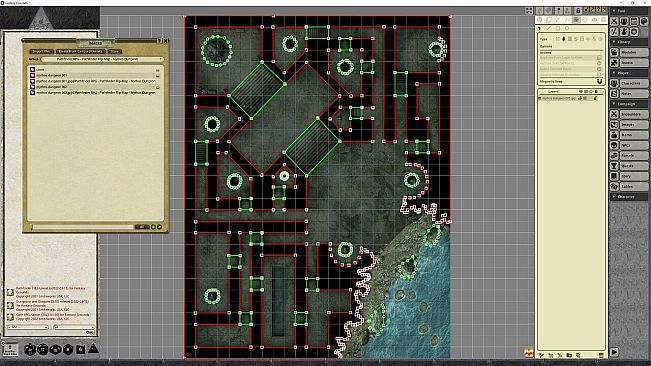Toggle the image lock padlock in top toolbar
651x366 pixels.
[x=578, y=10]
